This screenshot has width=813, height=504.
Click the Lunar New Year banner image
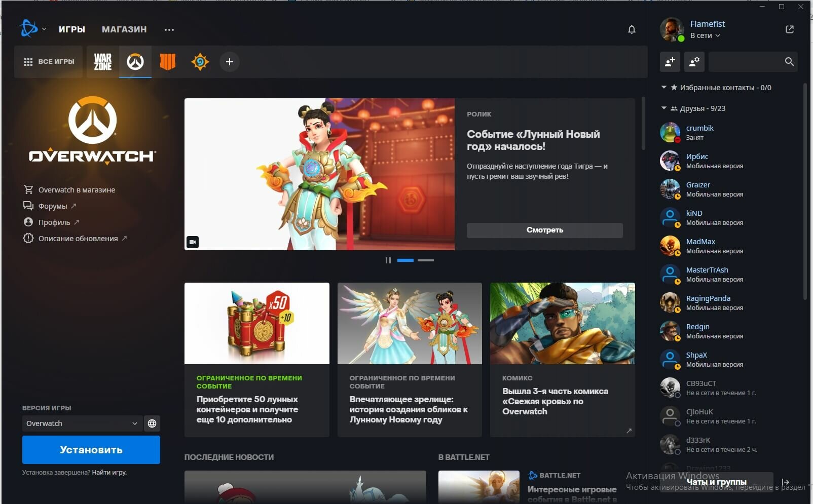click(319, 174)
